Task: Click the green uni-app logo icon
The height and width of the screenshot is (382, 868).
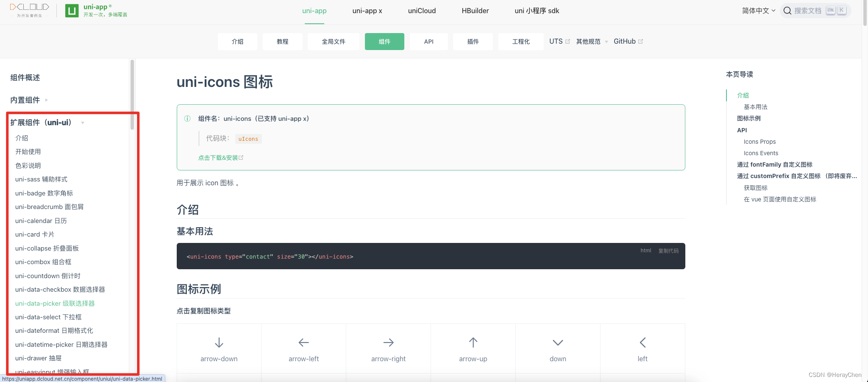Action: click(72, 11)
